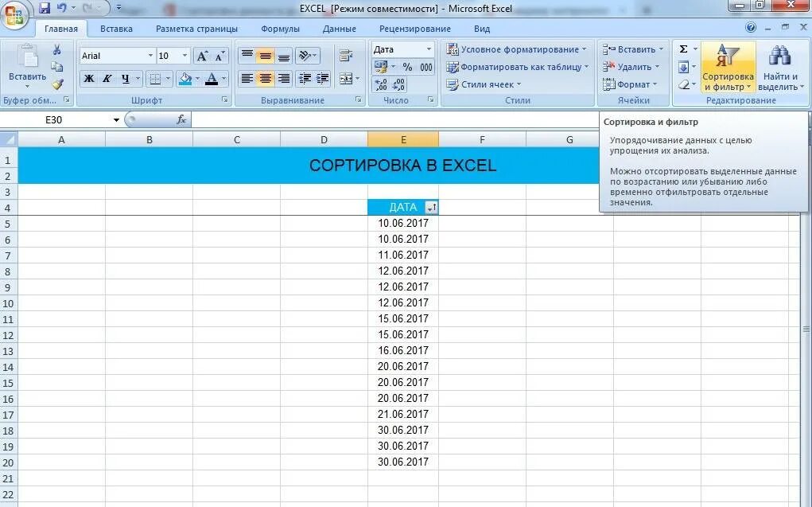Click Вставить in the Ячейки group
Screen dimensions: 812x507
pyautogui.click(x=633, y=49)
